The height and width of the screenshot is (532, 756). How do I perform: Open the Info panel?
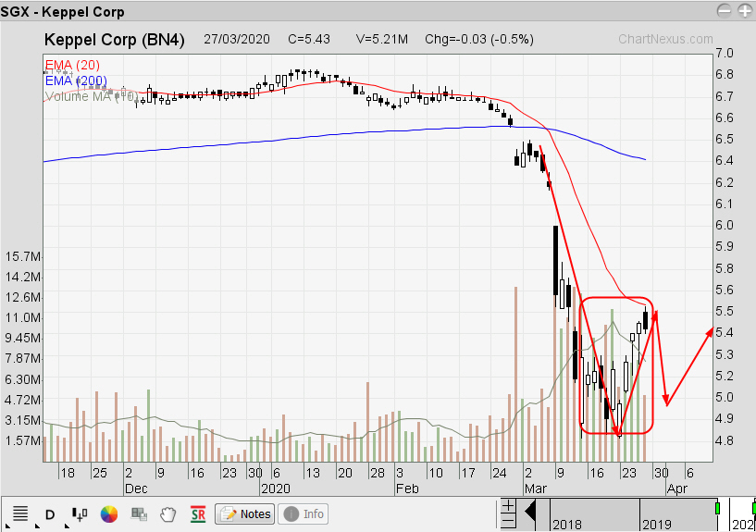click(x=304, y=514)
